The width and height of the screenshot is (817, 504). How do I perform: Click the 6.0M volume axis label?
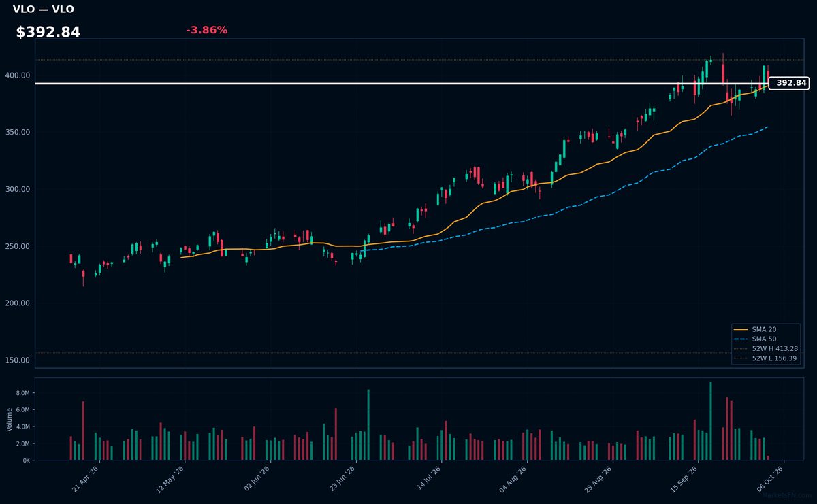[x=22, y=410]
